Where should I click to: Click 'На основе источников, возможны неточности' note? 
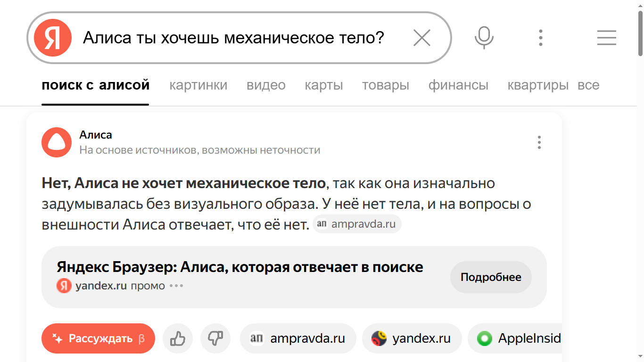click(200, 150)
